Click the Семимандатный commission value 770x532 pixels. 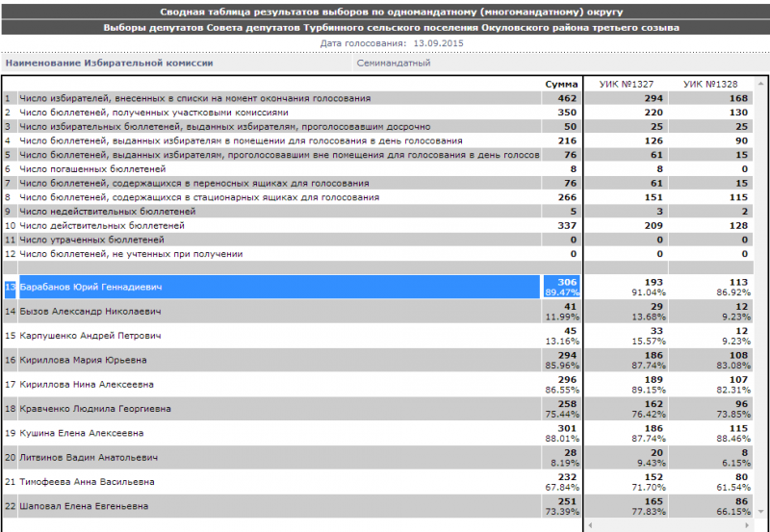click(394, 63)
